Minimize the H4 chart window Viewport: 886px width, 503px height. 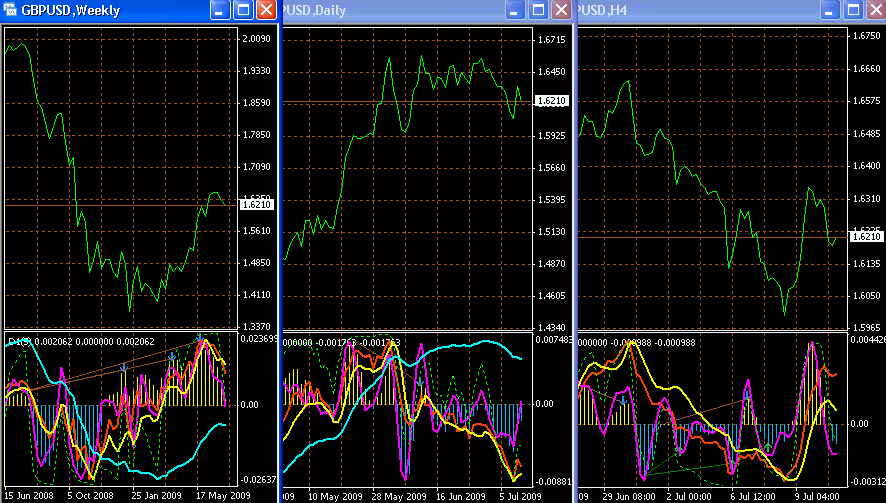(x=829, y=10)
